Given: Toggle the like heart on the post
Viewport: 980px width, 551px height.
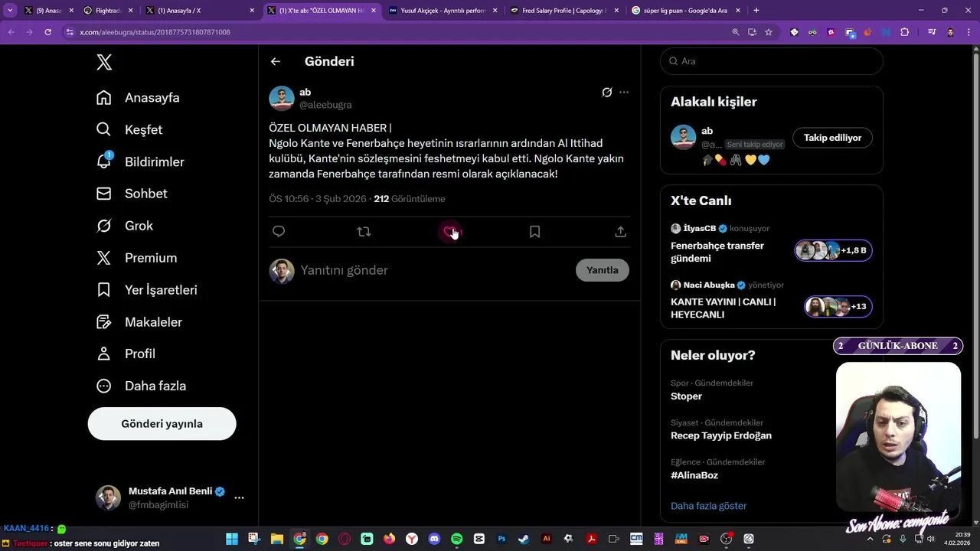Looking at the screenshot, I should coord(449,231).
